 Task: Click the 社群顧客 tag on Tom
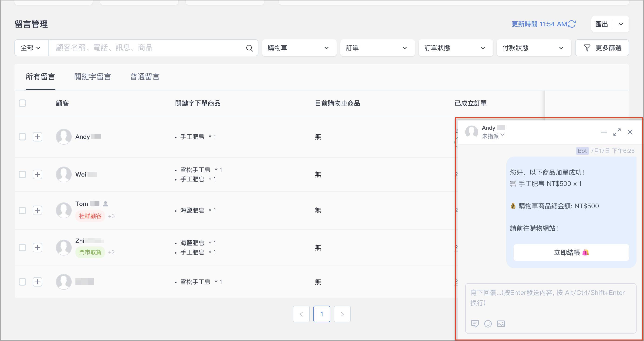point(90,216)
